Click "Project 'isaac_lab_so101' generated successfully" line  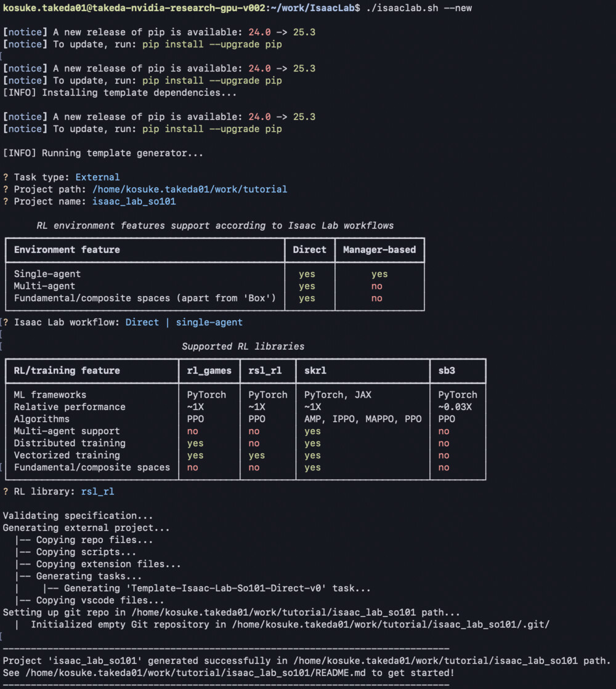pyautogui.click(x=307, y=661)
